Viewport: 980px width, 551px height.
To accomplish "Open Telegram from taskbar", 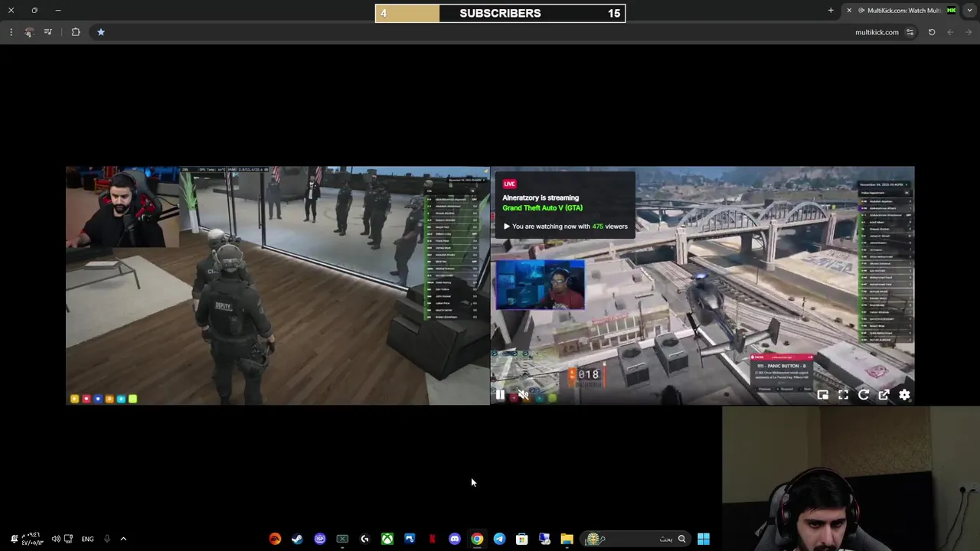I will click(499, 539).
